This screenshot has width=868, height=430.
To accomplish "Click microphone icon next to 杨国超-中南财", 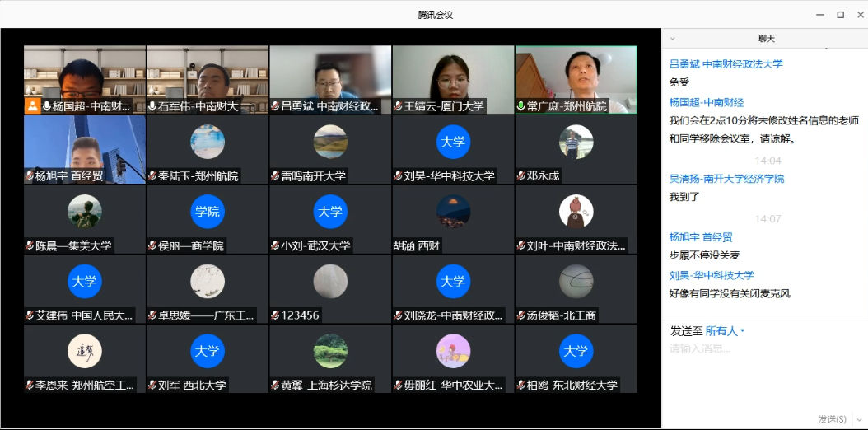I will tap(46, 106).
